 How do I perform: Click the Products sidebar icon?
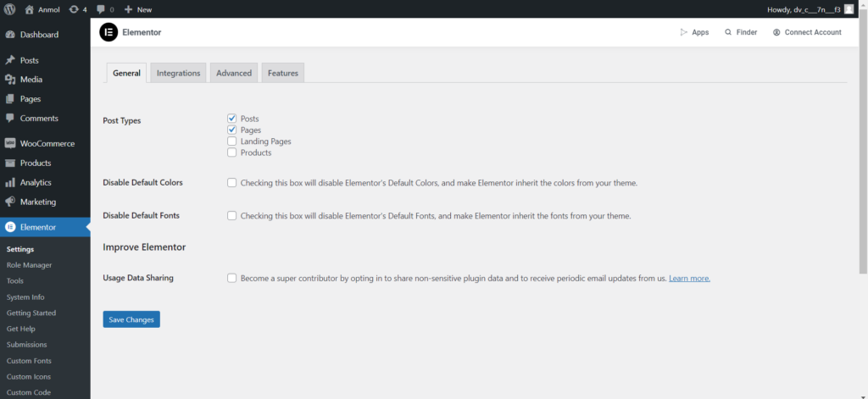(x=10, y=163)
